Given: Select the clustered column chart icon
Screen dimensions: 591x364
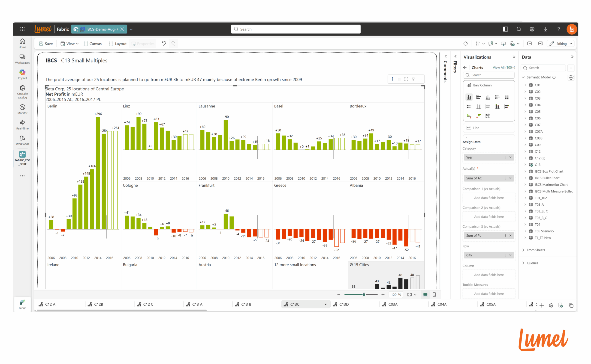Looking at the screenshot, I should tap(469, 97).
